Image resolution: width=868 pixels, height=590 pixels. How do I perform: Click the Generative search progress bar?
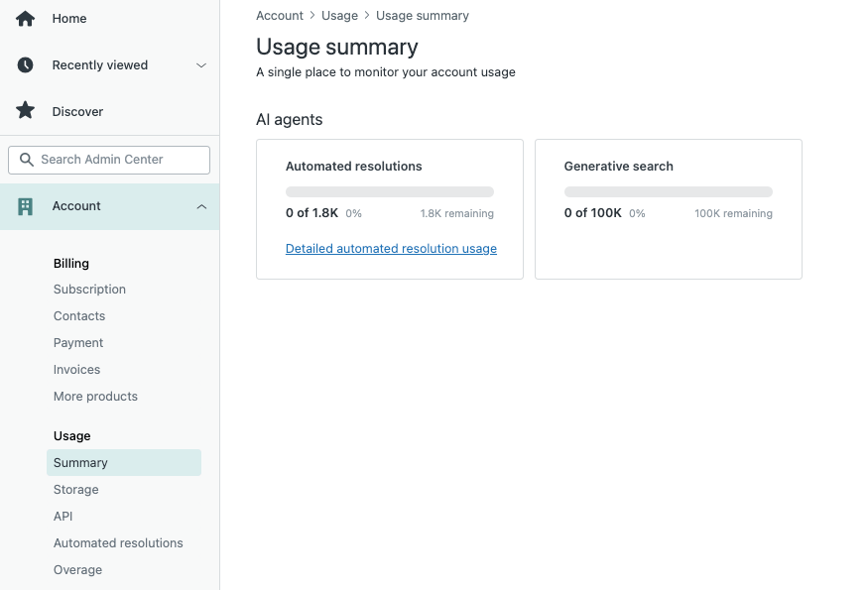pos(668,191)
